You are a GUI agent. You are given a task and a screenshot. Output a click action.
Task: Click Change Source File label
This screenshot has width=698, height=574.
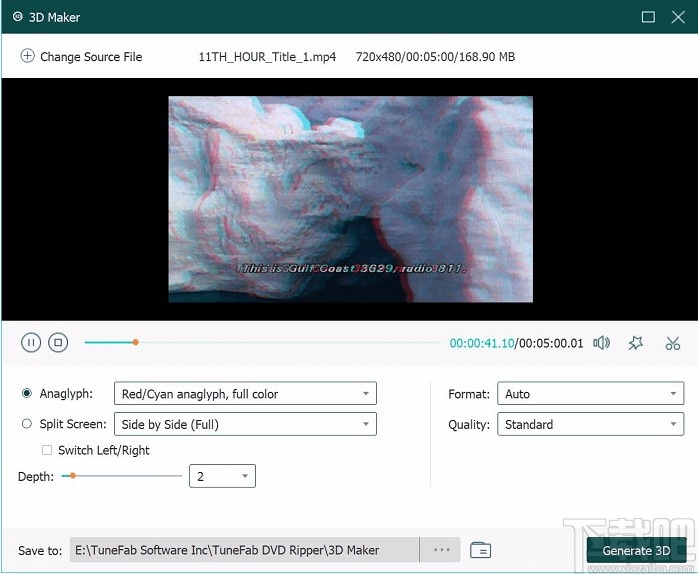coord(91,57)
